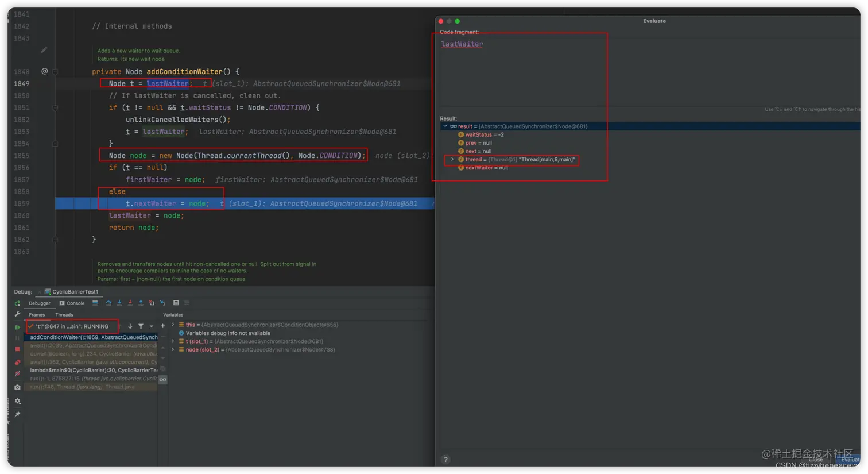Click the Step Out icon
The width and height of the screenshot is (868, 474).
pos(141,303)
